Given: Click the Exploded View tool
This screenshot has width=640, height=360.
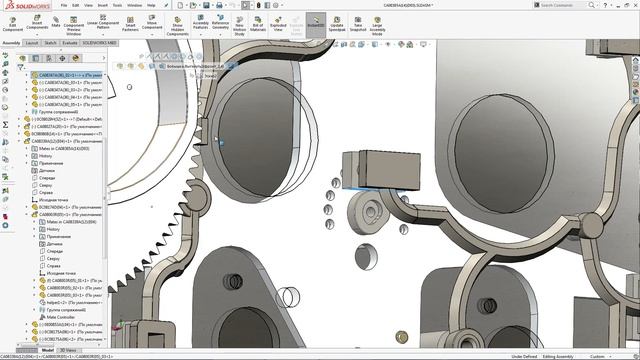Looking at the screenshot, I should (278, 24).
